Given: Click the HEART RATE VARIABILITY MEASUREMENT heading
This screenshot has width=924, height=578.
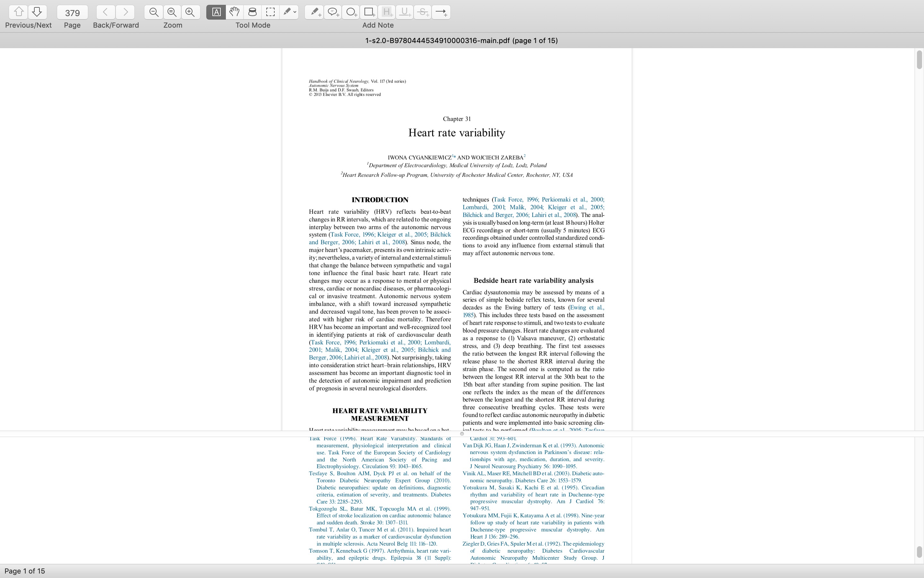Looking at the screenshot, I should point(380,414).
